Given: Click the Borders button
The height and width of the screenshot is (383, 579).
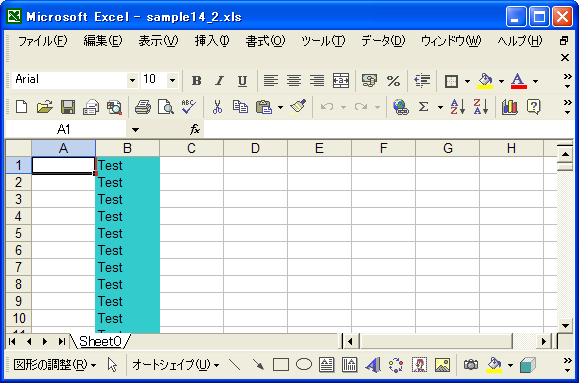Looking at the screenshot, I should pyautogui.click(x=451, y=81).
